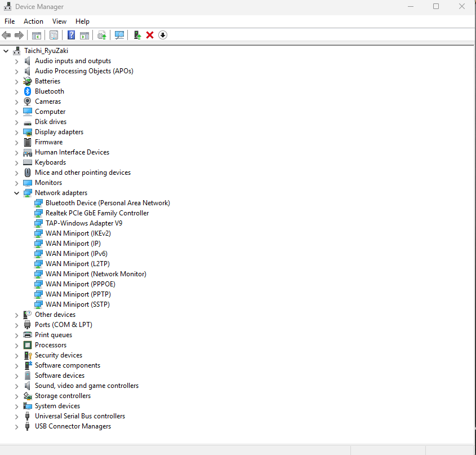Click the Print queues printer icon
Screen dimensions: 476x455
click(28, 335)
